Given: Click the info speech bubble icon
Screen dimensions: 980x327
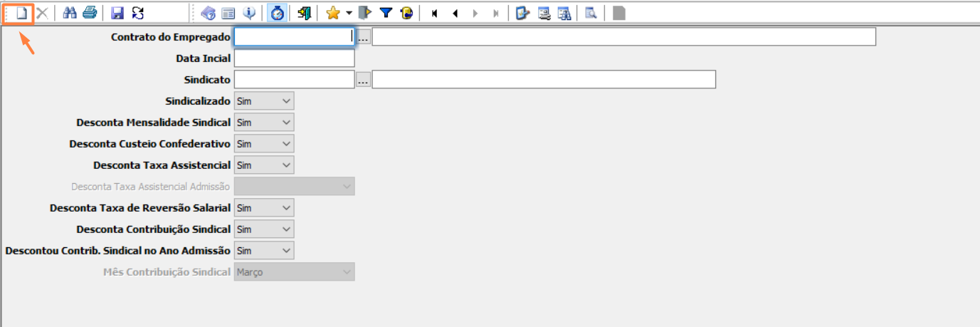Looking at the screenshot, I should pyautogui.click(x=249, y=13).
